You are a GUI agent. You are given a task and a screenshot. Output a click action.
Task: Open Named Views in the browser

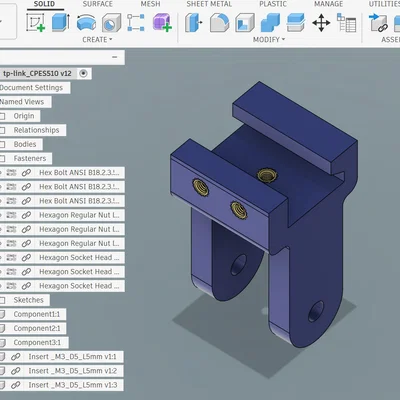22,102
